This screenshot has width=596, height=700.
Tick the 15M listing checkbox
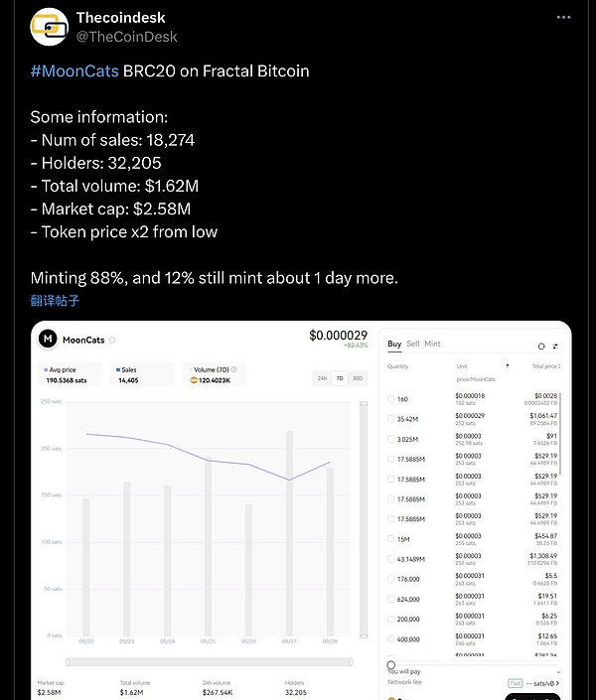click(390, 539)
